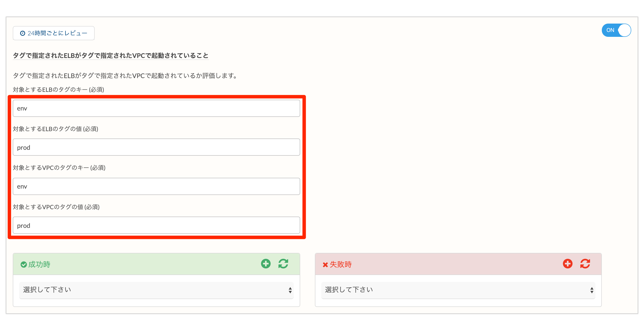
Task: Refresh failure actions with red reload icon
Action: (585, 264)
